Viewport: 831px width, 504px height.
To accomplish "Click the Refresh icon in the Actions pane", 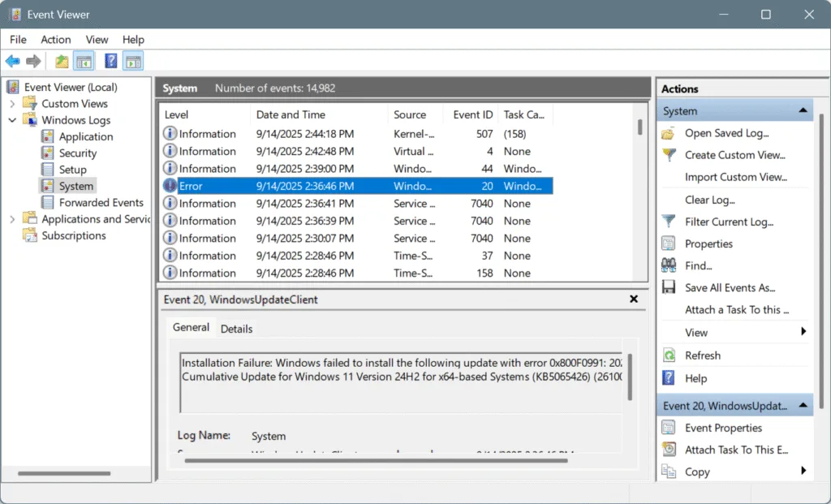I will (x=670, y=355).
